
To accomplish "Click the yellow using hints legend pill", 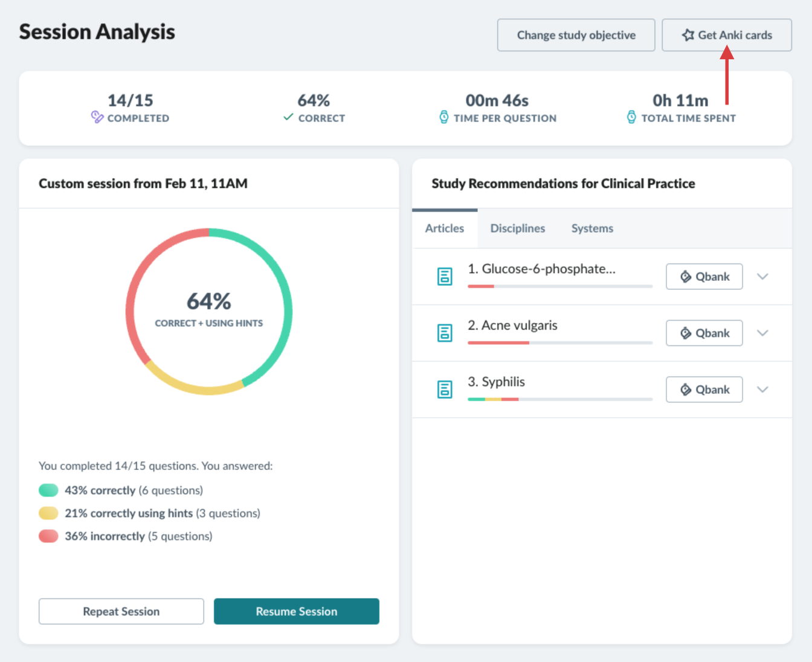I will (48, 513).
